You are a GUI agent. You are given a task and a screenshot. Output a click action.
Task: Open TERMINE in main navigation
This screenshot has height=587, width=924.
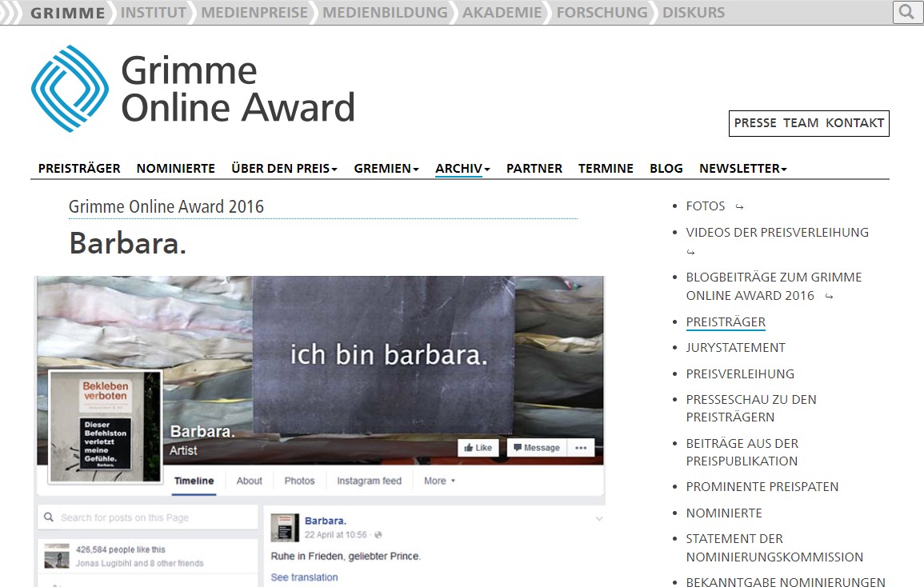[x=606, y=169]
